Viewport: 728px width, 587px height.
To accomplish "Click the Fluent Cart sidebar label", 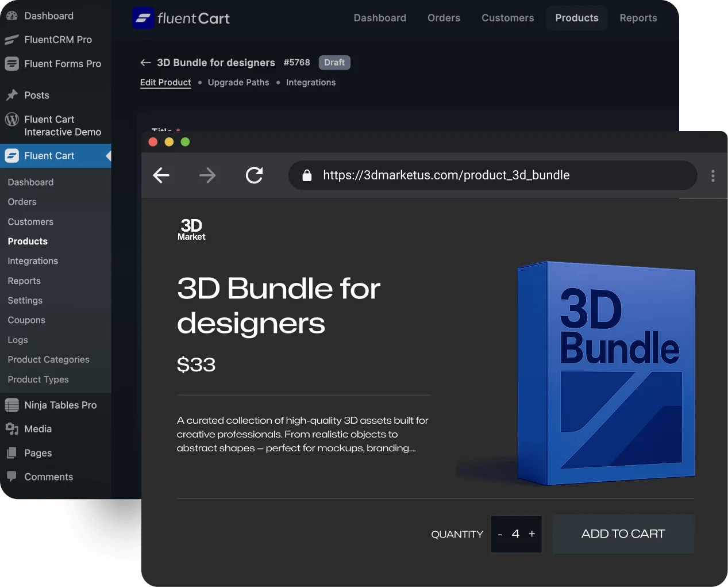I will [49, 156].
